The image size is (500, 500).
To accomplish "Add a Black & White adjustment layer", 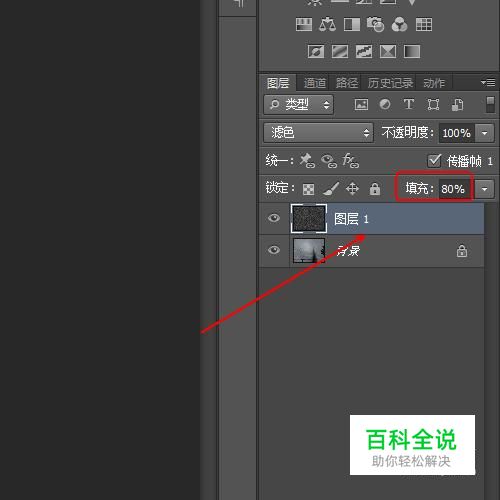I will 352,24.
